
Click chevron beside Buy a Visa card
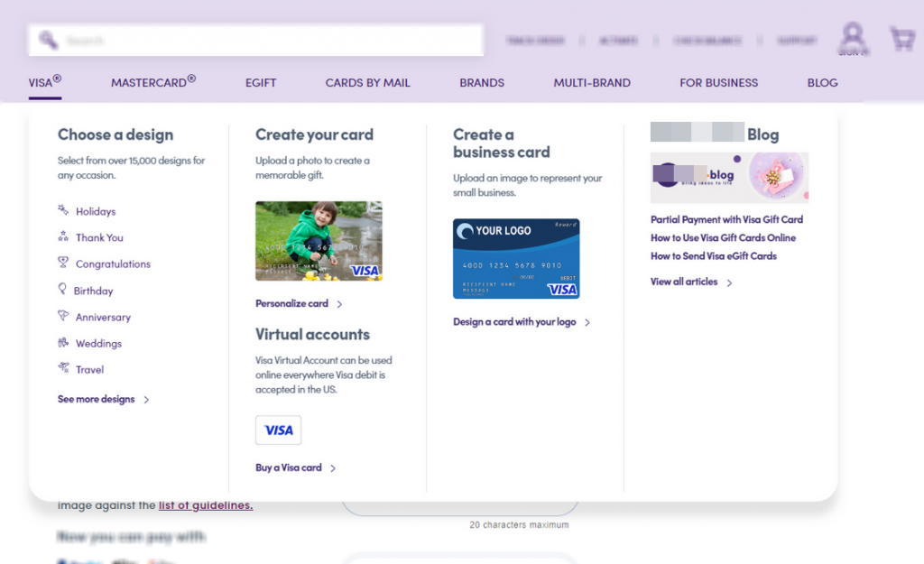coord(333,468)
